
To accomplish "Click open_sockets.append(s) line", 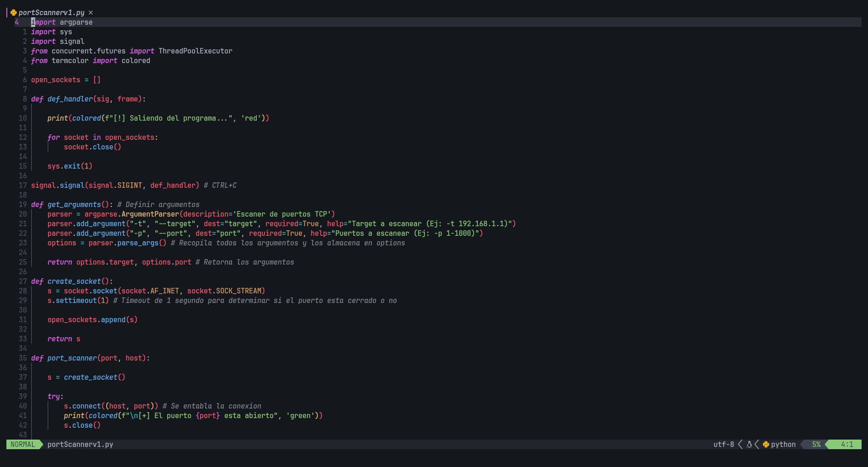I will pos(93,319).
